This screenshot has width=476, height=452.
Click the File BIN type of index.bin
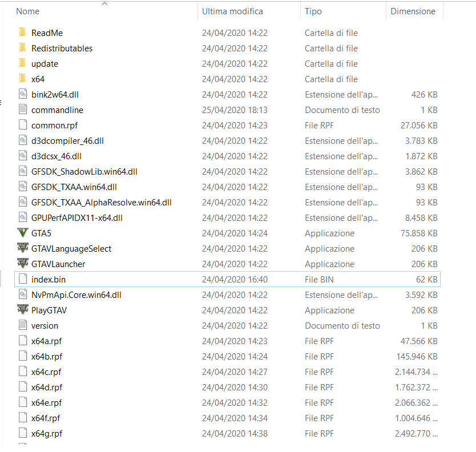[x=319, y=279]
